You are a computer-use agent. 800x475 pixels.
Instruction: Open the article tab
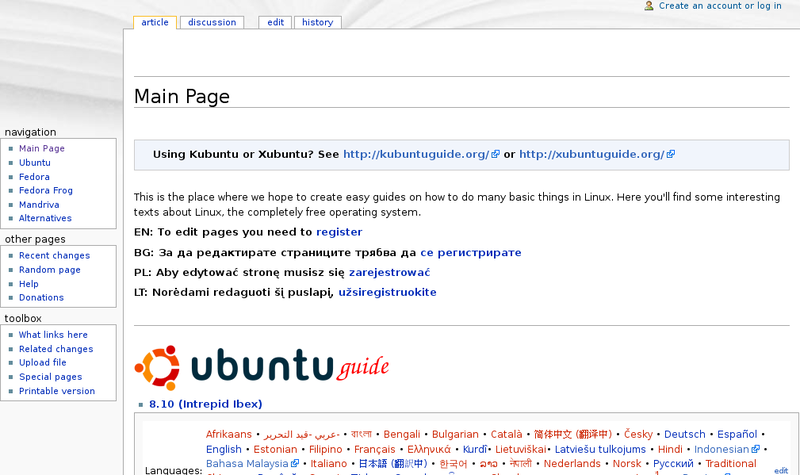point(155,22)
